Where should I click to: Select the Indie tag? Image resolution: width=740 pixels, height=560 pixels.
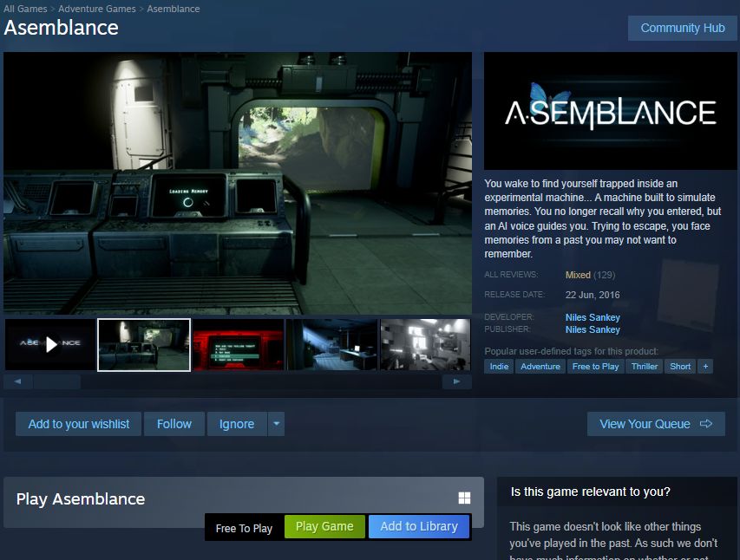[x=499, y=367]
